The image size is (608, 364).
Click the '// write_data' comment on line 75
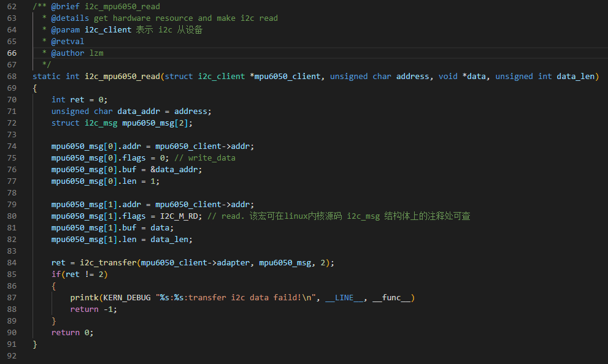pyautogui.click(x=205, y=157)
